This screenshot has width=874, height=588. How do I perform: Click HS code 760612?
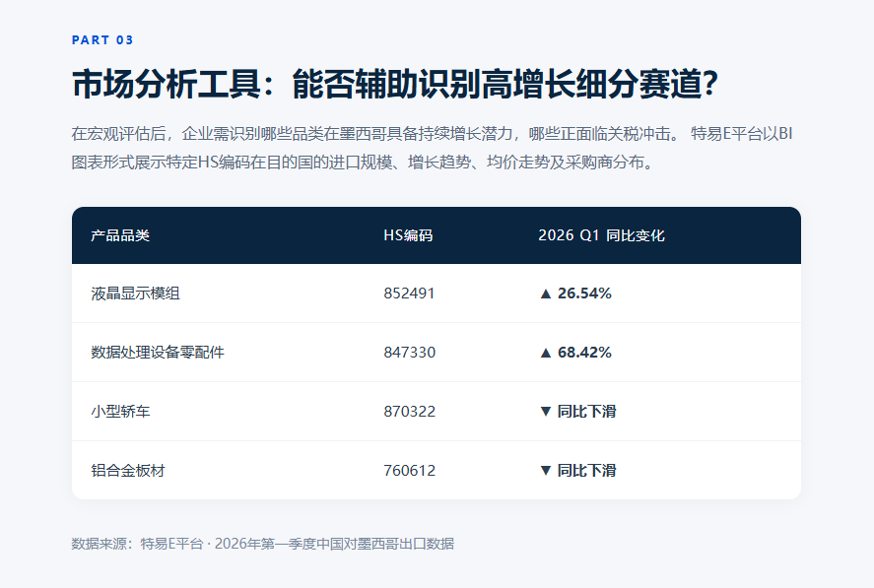[410, 471]
